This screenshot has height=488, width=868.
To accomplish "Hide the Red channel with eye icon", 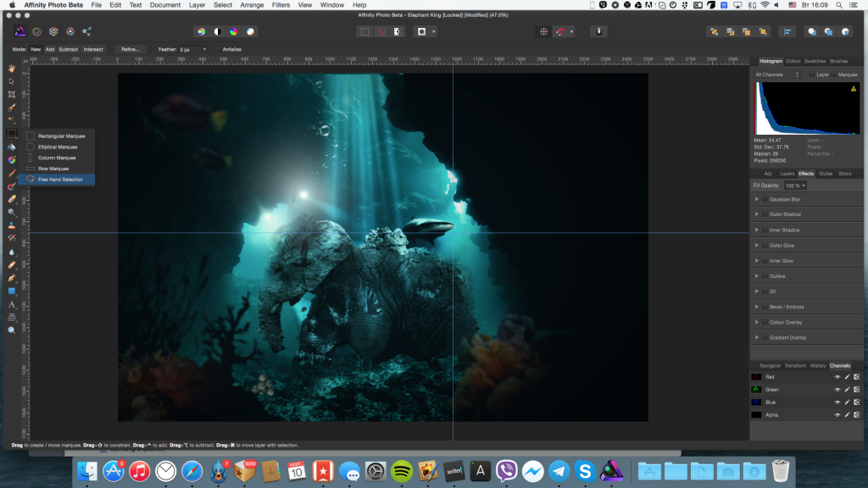I will (x=837, y=377).
